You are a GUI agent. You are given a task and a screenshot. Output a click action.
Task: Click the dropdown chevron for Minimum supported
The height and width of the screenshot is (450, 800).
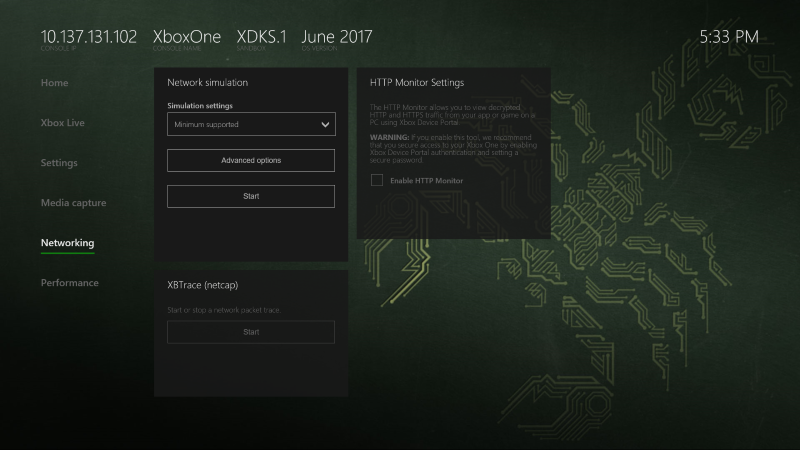click(x=325, y=124)
